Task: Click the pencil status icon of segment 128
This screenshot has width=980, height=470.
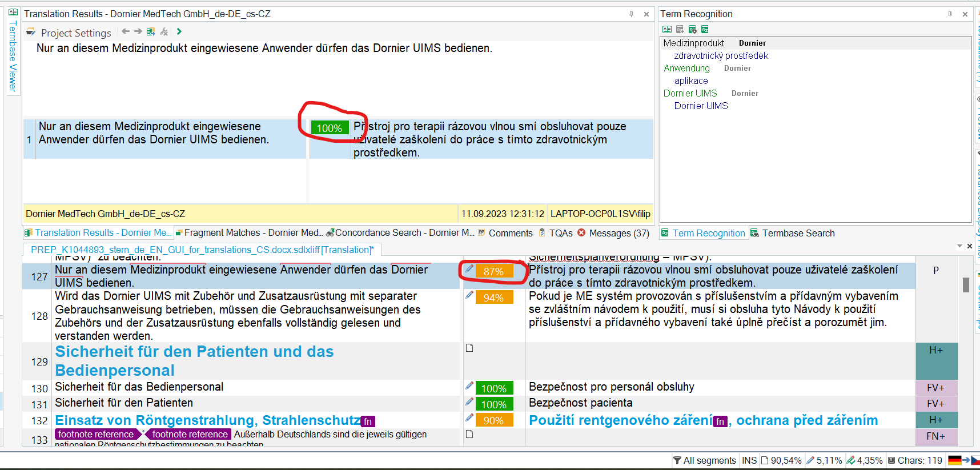Action: 469,295
